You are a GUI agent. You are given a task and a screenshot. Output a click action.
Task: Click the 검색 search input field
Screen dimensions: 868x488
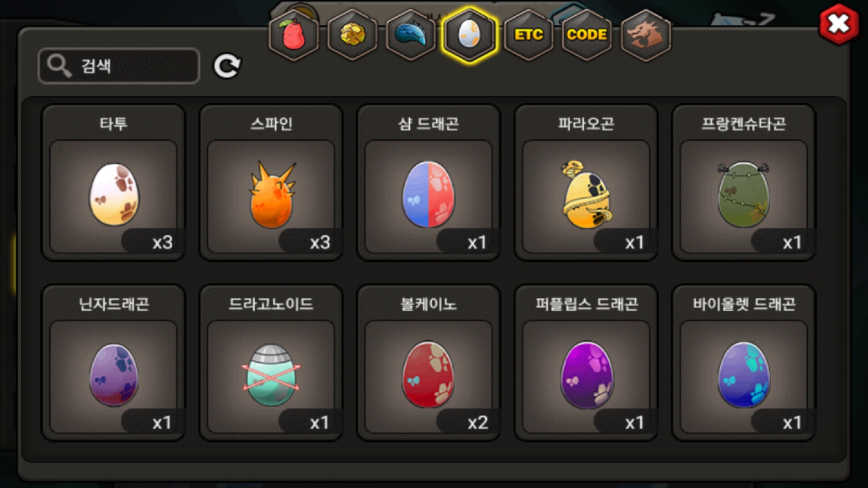119,66
